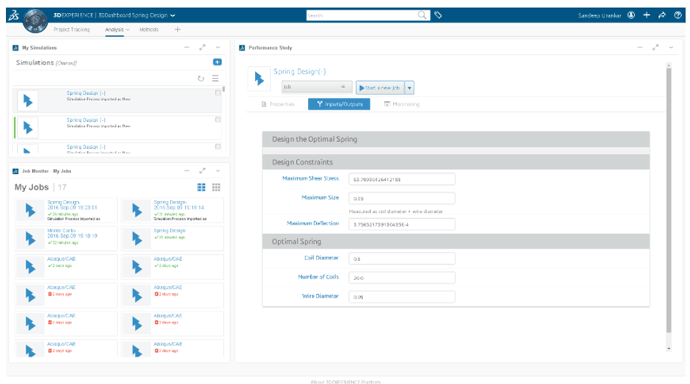The height and width of the screenshot is (384, 690).
Task: Switch My Jobs to large tile view
Action: [201, 187]
